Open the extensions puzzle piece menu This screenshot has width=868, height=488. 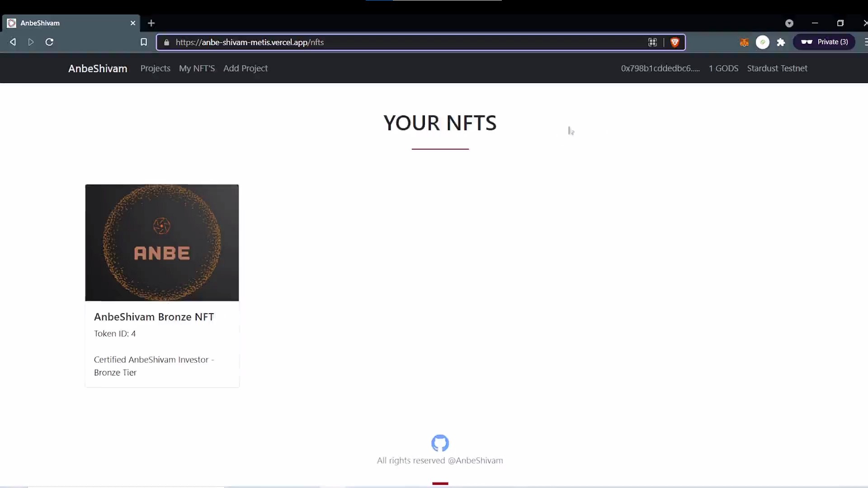point(781,42)
